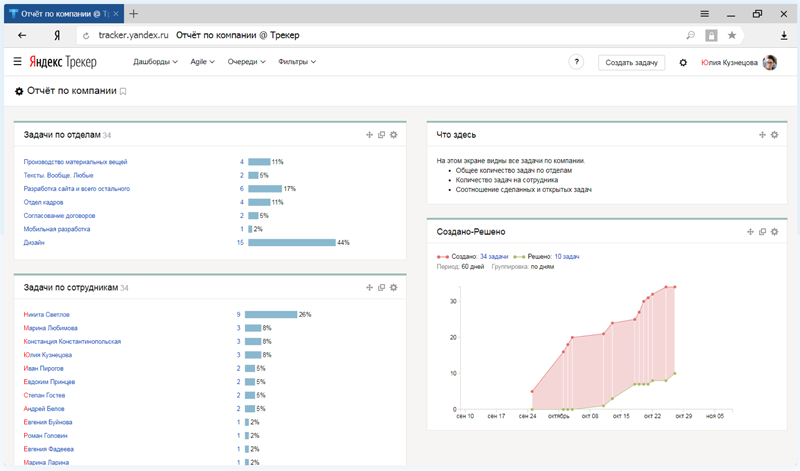The height and width of the screenshot is (471, 800).
Task: Move the Задачи по отделам widget
Action: 369,135
